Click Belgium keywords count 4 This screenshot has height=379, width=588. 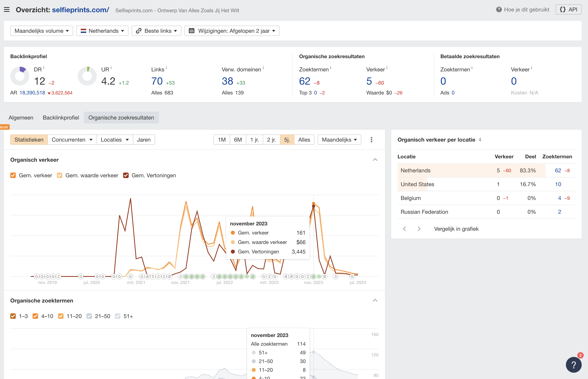tap(559, 198)
